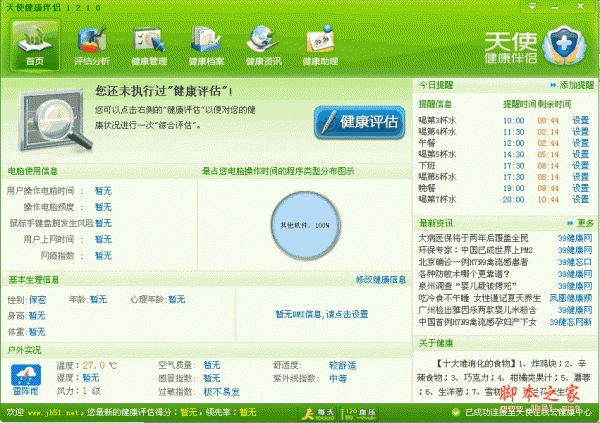Click the green connection status check icon
This screenshot has width=600, height=423.
455,412
